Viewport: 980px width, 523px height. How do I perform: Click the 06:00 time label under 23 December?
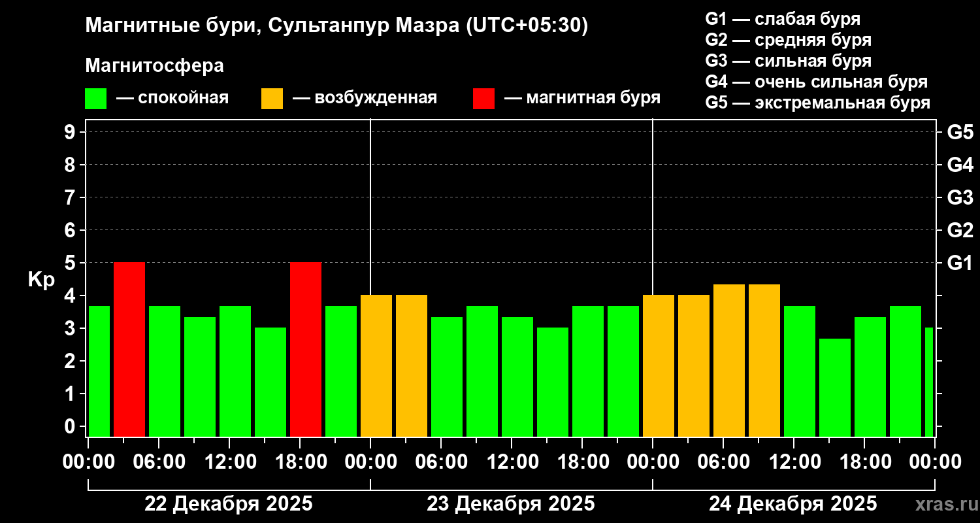(440, 462)
